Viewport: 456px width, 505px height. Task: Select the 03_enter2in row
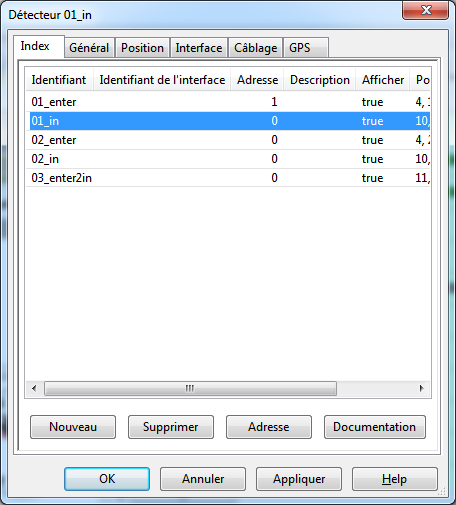coord(228,178)
